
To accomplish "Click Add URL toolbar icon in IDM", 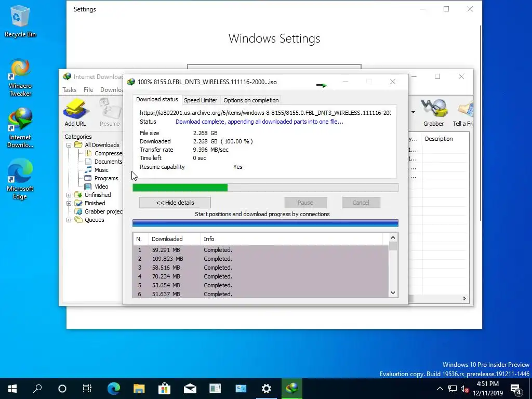I will [x=75, y=113].
